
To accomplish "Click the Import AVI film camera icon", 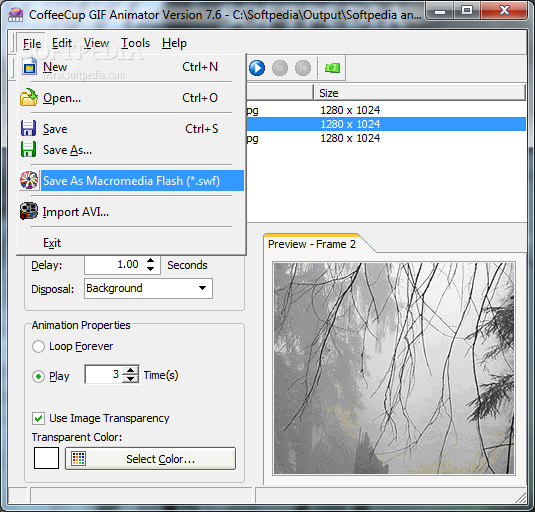I will pos(29,211).
